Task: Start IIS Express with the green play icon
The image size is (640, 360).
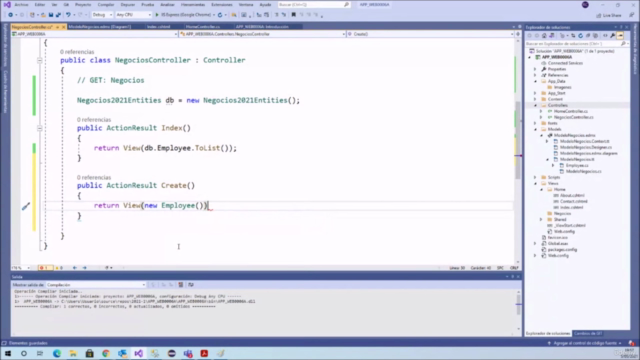Action: click(157, 15)
